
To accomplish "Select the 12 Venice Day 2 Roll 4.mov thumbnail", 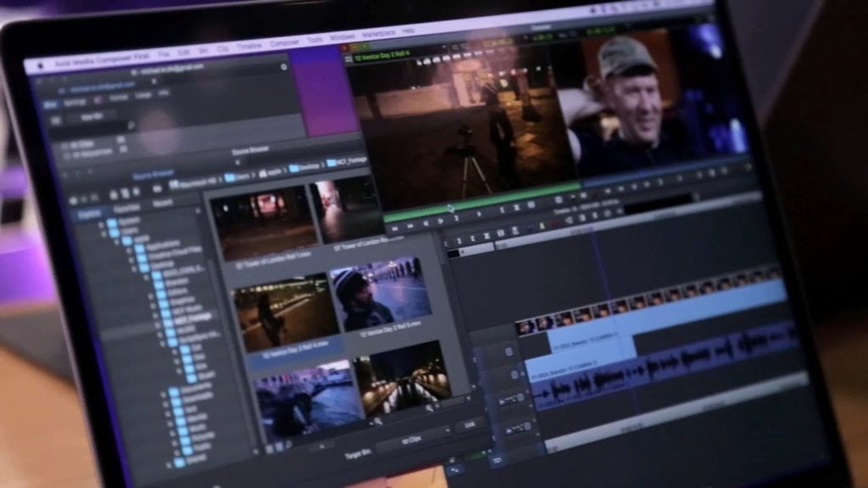I will point(286,314).
